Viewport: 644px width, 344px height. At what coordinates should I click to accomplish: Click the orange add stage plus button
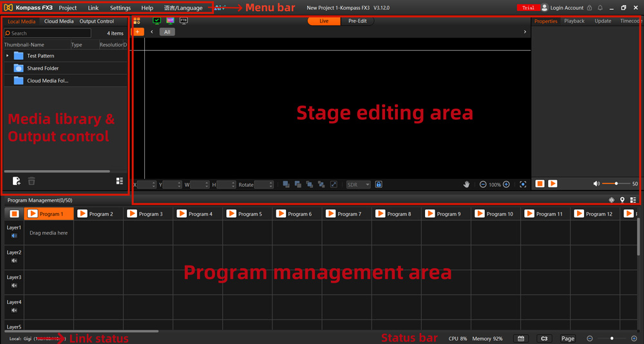138,32
